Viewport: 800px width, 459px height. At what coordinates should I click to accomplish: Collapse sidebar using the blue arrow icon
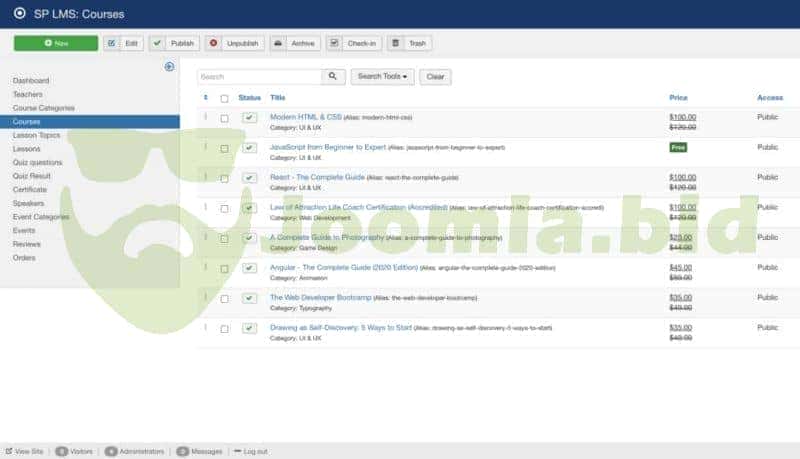tap(169, 67)
